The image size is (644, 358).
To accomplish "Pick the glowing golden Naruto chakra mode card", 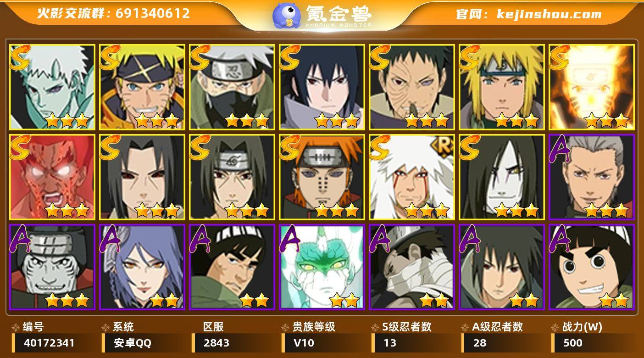I will 592,87.
